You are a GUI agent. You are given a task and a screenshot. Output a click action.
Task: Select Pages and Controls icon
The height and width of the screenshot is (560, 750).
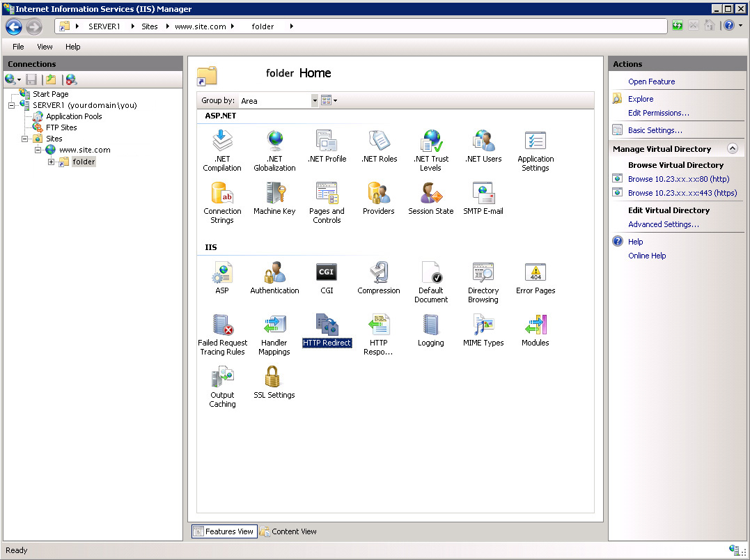click(x=327, y=203)
